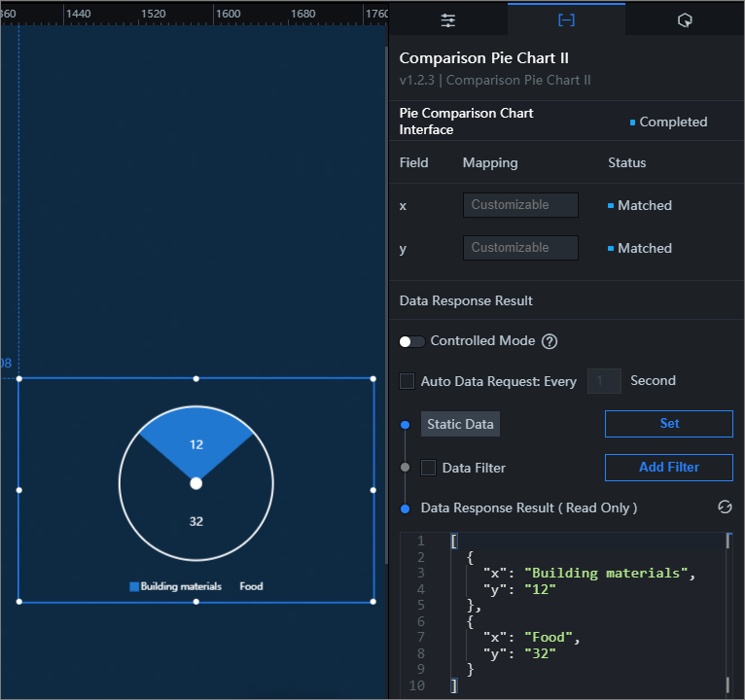Refresh the Data Response Result
Image resolution: width=745 pixels, height=700 pixels.
click(x=724, y=507)
